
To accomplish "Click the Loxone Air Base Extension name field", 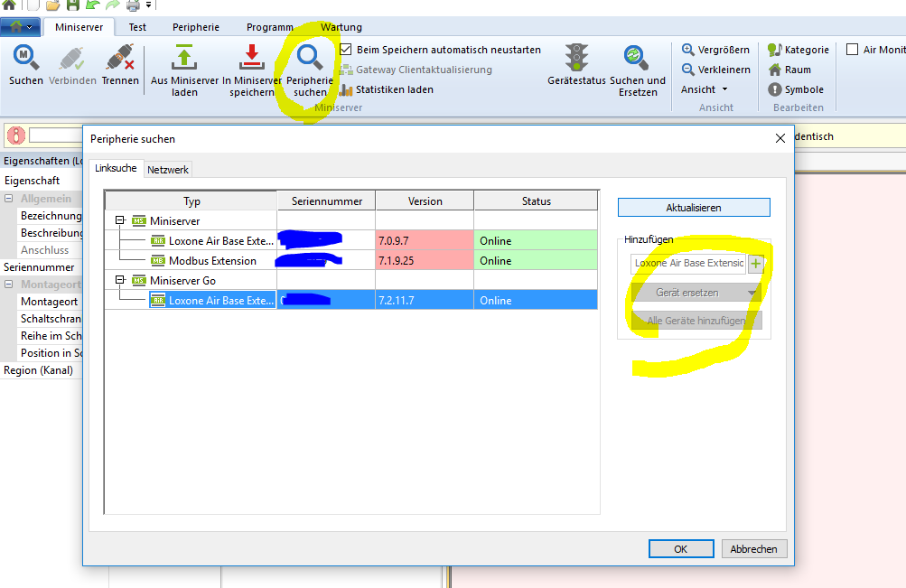I will tap(688, 264).
